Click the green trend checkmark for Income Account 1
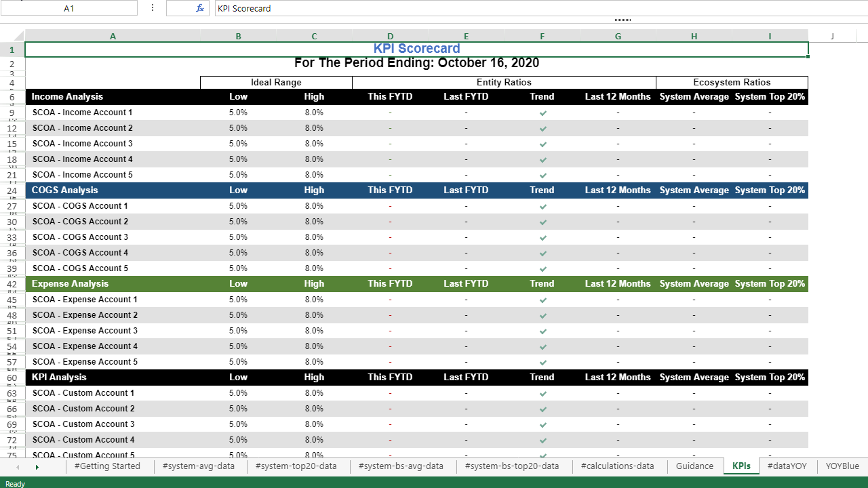Image resolution: width=868 pixels, height=488 pixels. (x=542, y=113)
